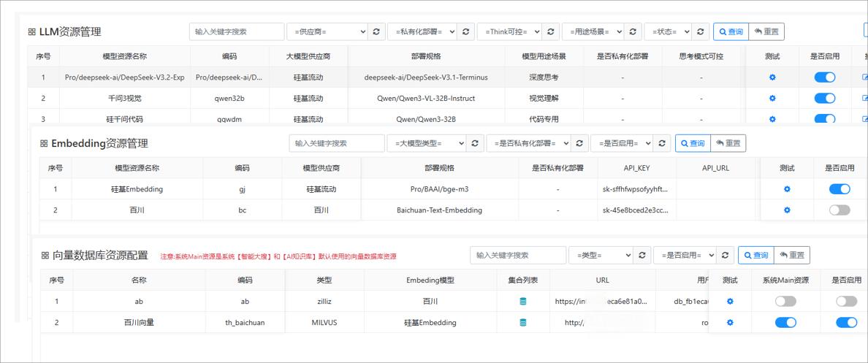The height and width of the screenshot is (363, 868).
Task: Refresh =是否私有化部署= filter in Embedding panel
Action: click(x=579, y=143)
